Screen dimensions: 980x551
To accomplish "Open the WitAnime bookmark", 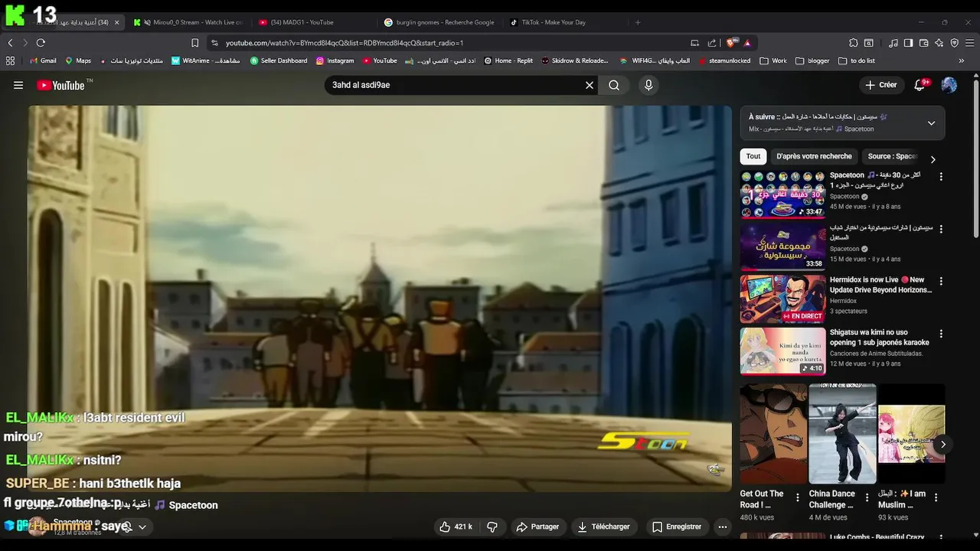I will point(206,60).
